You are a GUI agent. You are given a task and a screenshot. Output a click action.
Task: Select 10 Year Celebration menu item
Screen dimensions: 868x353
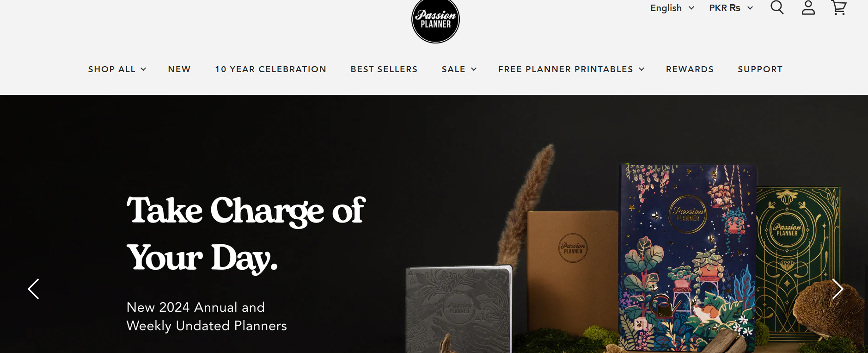pos(270,69)
